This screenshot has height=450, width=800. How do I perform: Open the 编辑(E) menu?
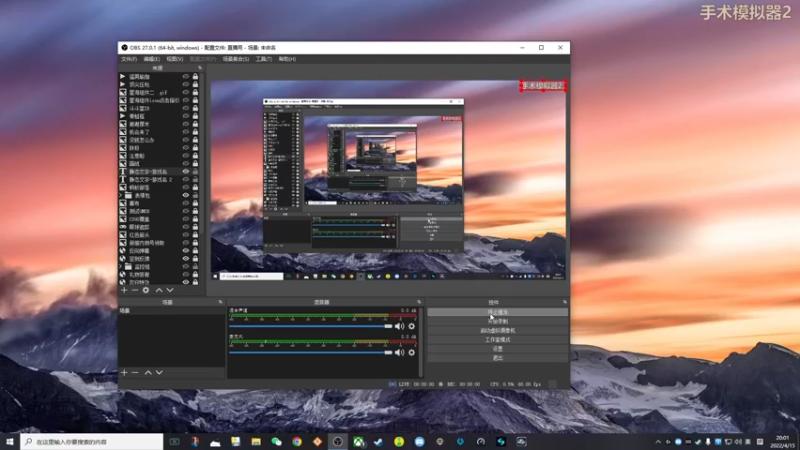tap(152, 59)
